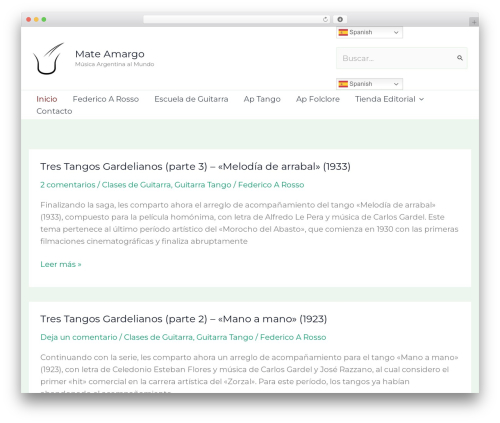Screen dimensions: 500x423
Task: Click Leer más link of first post
Action: coord(61,264)
